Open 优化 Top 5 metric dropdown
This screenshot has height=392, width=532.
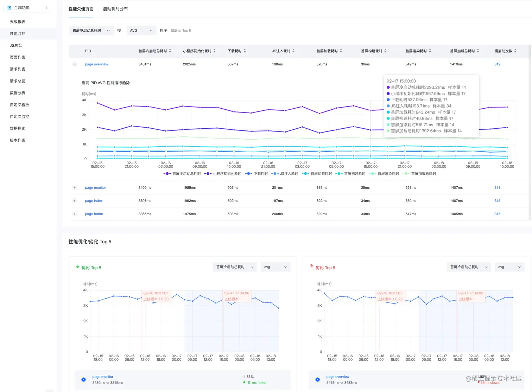(235, 267)
